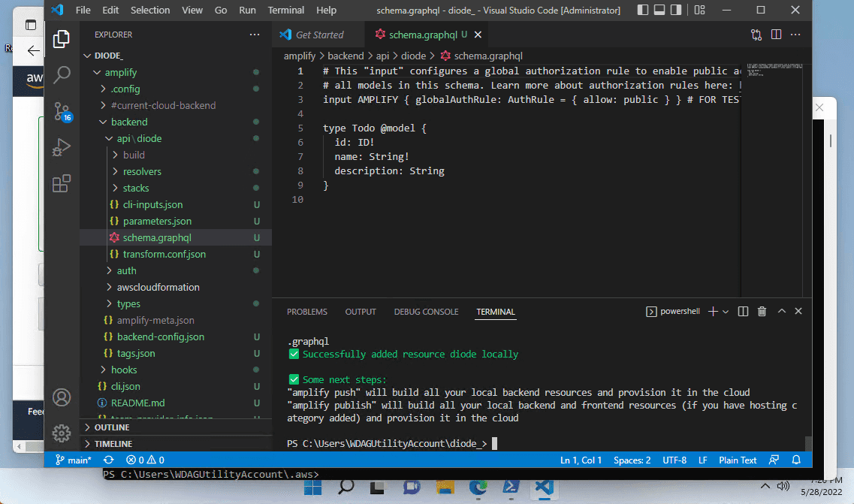854x504 pixels.
Task: Switch to the PROBLEMS tab
Action: coord(307,312)
